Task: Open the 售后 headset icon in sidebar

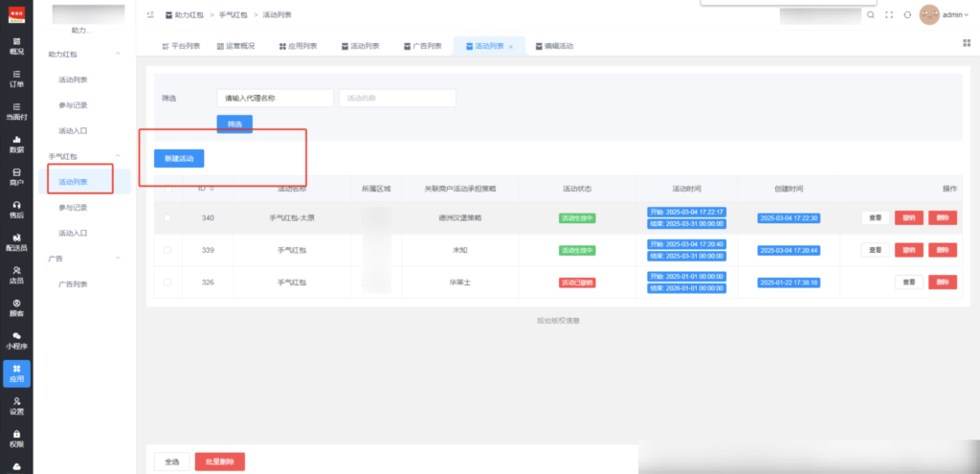Action: tap(16, 210)
